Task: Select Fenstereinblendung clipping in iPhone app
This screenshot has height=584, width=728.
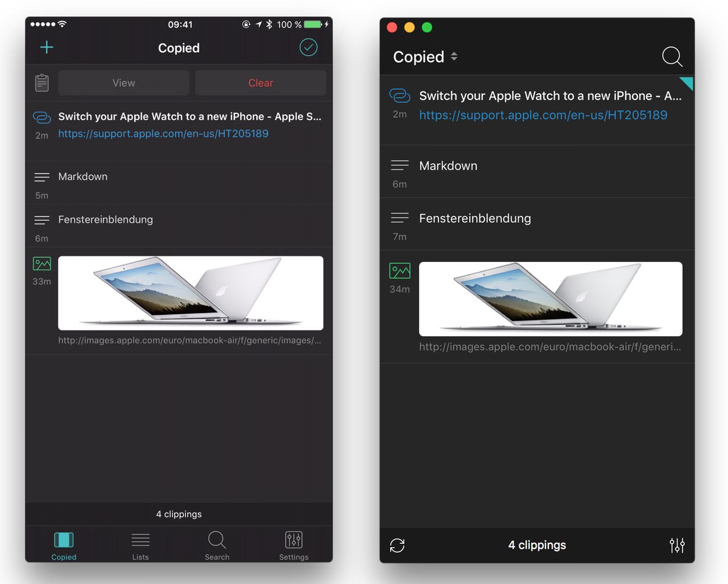Action: 179,226
